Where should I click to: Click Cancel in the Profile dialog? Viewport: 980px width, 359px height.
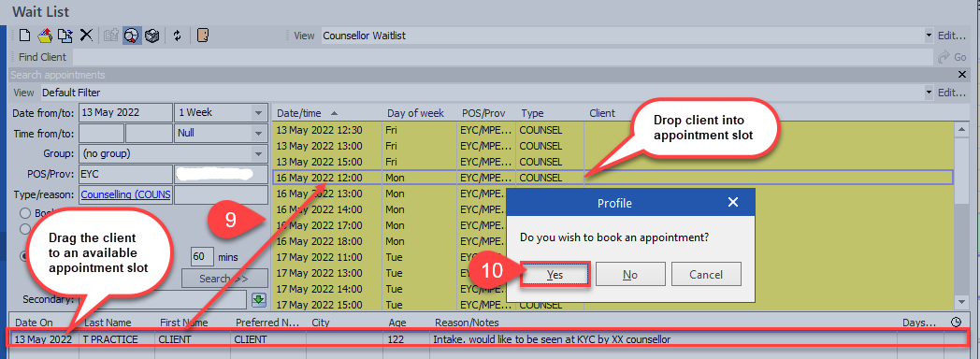pos(706,275)
